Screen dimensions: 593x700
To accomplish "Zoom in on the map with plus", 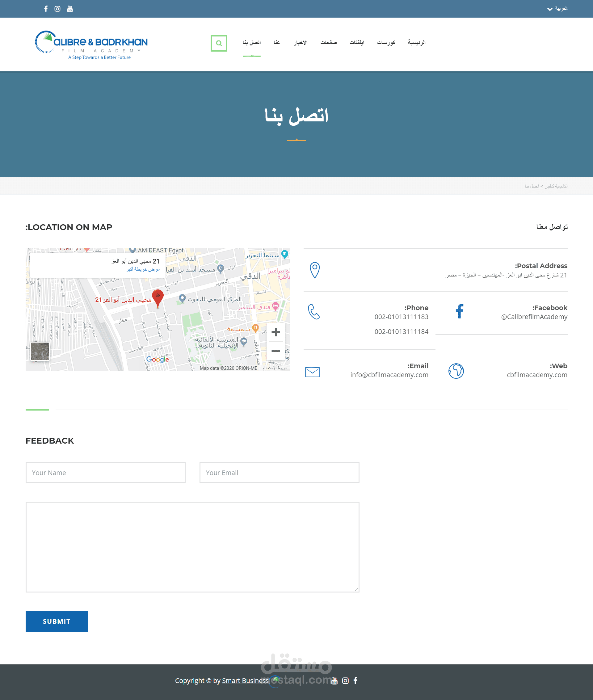I will click(x=276, y=332).
